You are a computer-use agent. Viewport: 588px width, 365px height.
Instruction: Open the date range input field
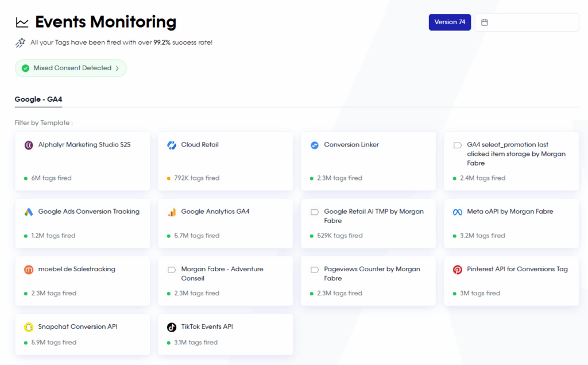pos(527,22)
